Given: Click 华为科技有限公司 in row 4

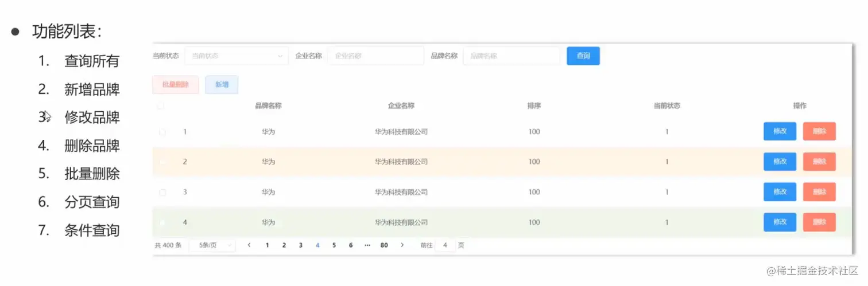Looking at the screenshot, I should tap(401, 222).
